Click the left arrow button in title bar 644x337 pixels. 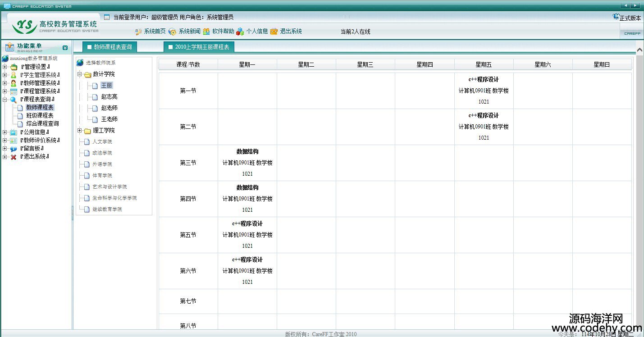(x=626, y=5)
